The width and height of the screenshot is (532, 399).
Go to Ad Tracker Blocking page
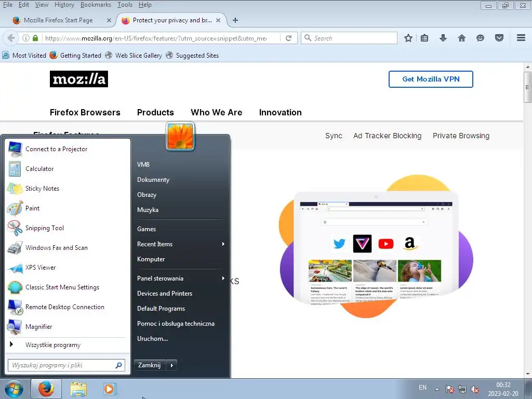tap(387, 136)
